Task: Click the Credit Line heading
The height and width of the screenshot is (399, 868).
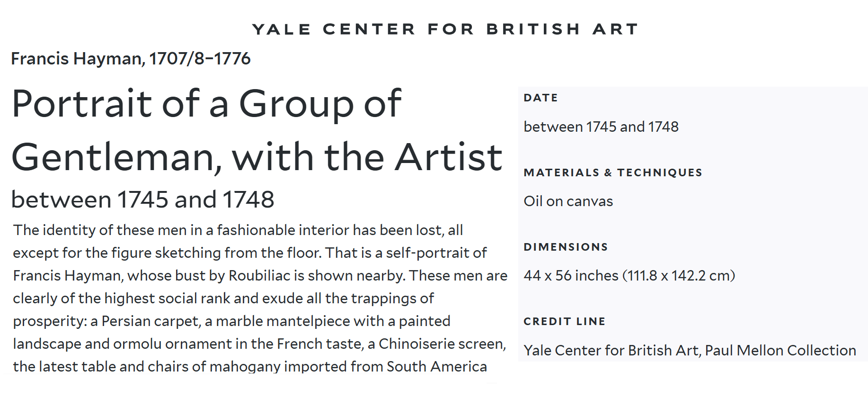Action: point(564,321)
